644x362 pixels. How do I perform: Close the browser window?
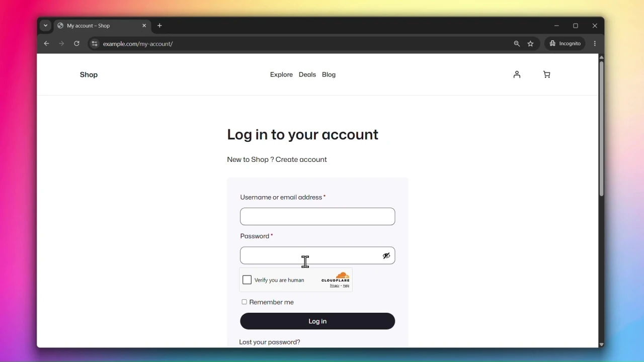[x=595, y=26]
